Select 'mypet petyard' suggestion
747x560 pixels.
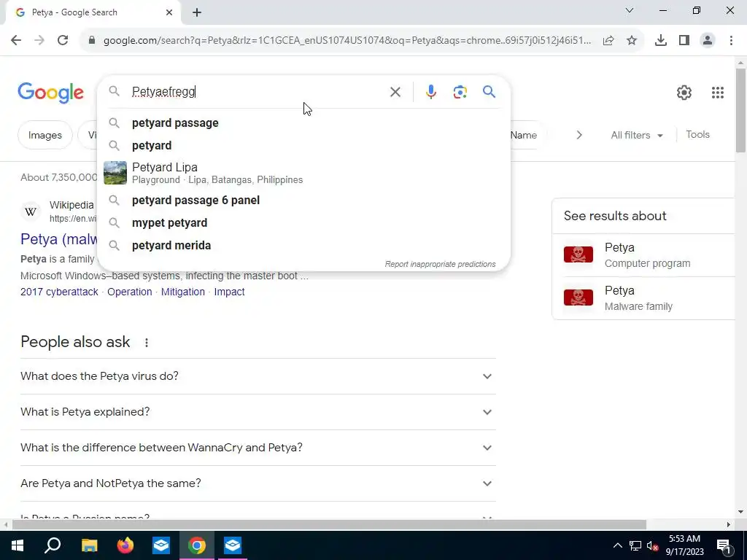pyautogui.click(x=303, y=223)
